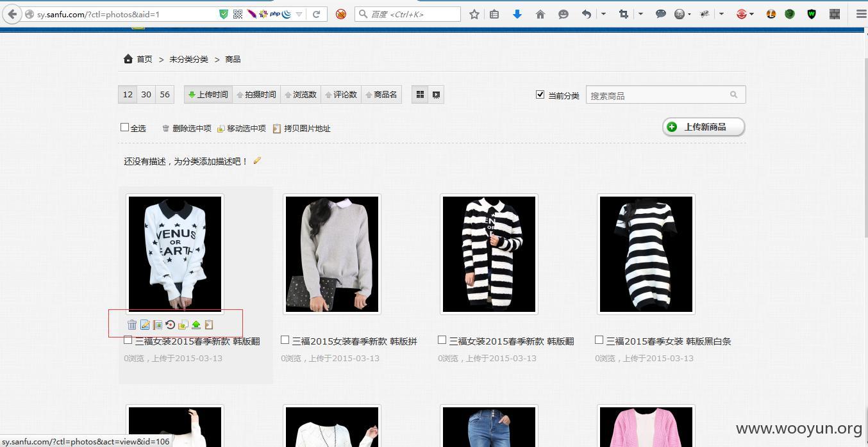Toggle the 全选 select-all checkbox
This screenshot has height=447, width=868.
tap(125, 127)
